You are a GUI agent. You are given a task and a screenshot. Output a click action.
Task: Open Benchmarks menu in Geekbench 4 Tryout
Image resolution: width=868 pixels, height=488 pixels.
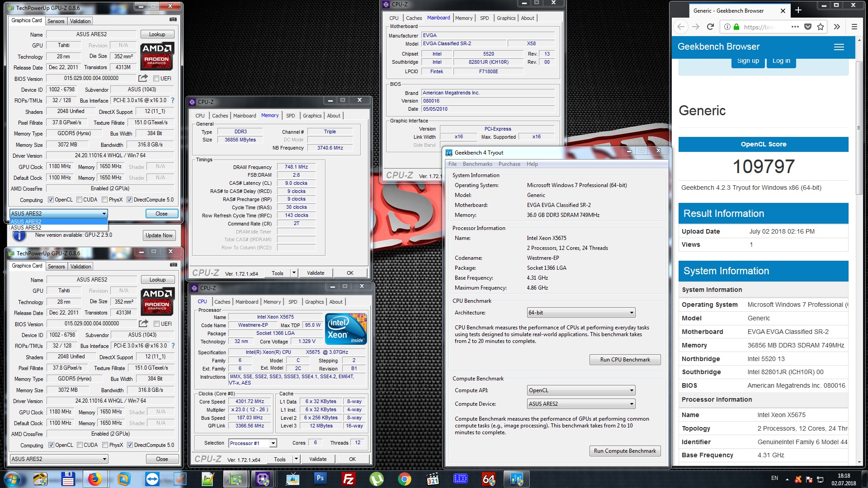point(477,164)
